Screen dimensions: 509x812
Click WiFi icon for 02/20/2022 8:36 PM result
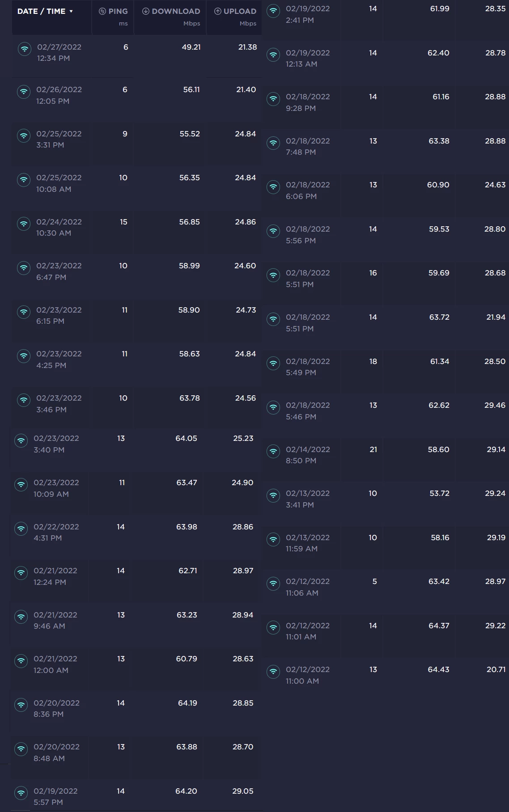21,705
